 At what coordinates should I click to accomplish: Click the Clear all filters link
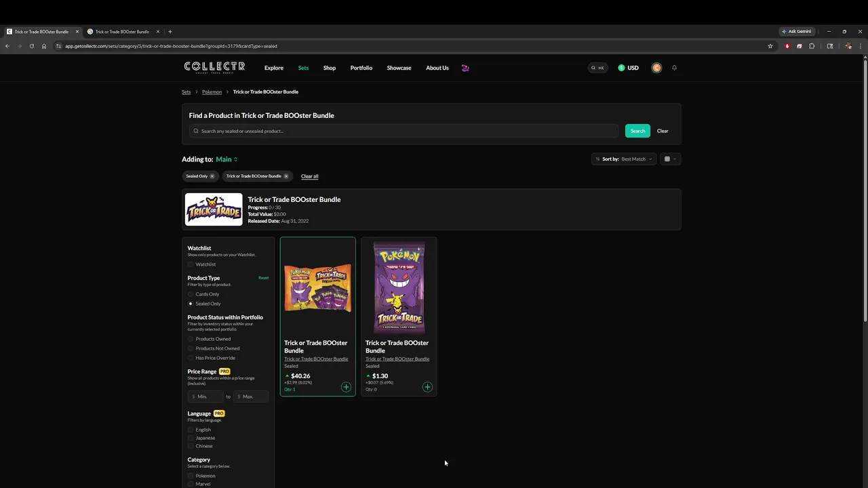(x=310, y=176)
